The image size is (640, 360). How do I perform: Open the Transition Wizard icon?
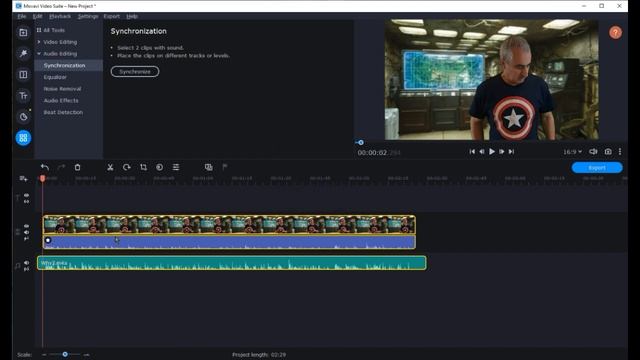[x=209, y=167]
